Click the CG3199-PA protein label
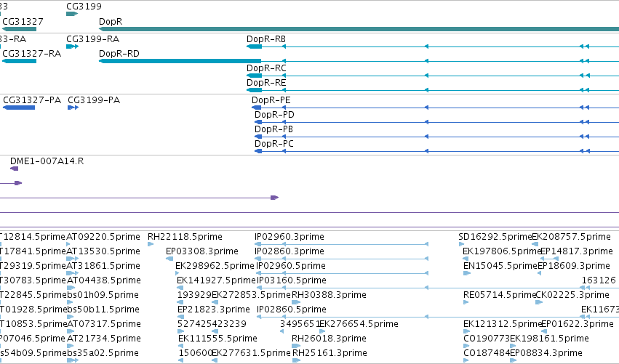 94,100
